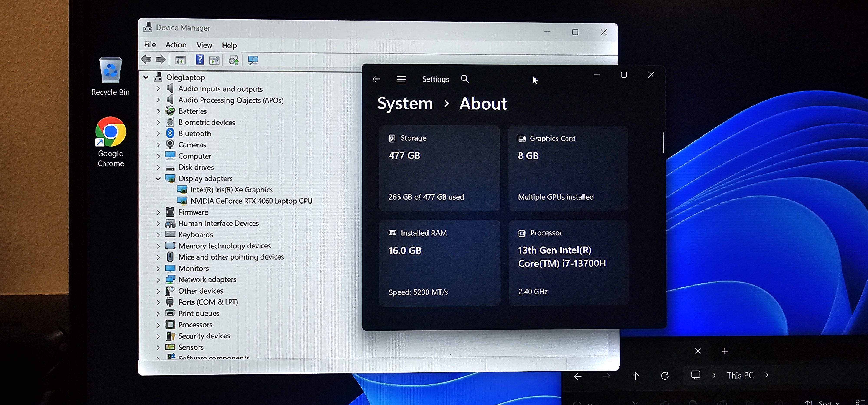Click the scan for hardware changes icon
This screenshot has height=405, width=868.
[253, 60]
